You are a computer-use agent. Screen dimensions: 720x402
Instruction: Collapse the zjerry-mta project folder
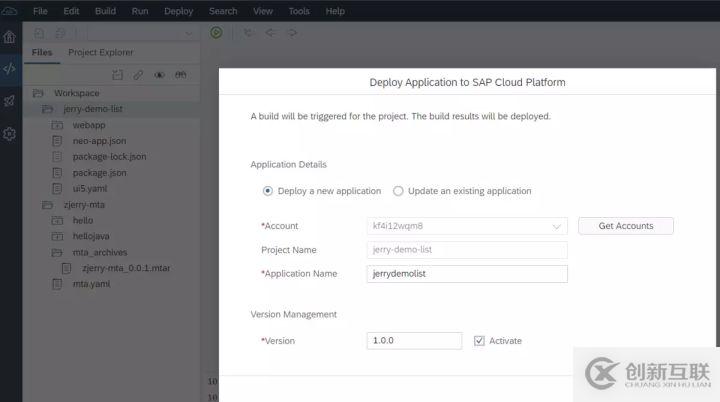tap(46, 204)
